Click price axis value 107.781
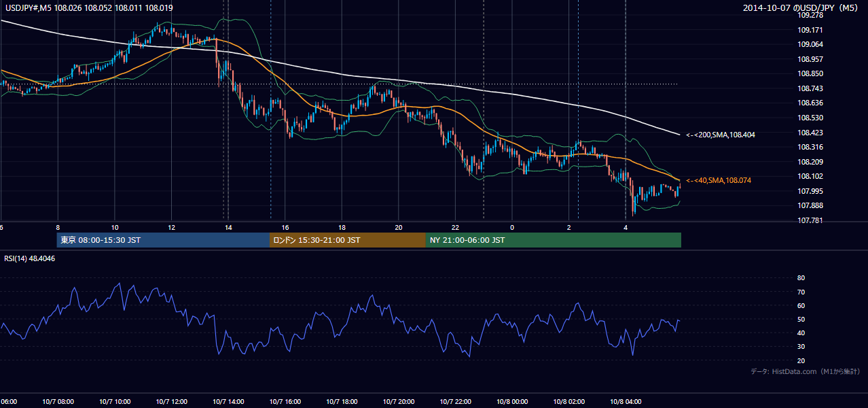The width and height of the screenshot is (868, 408). point(810,220)
